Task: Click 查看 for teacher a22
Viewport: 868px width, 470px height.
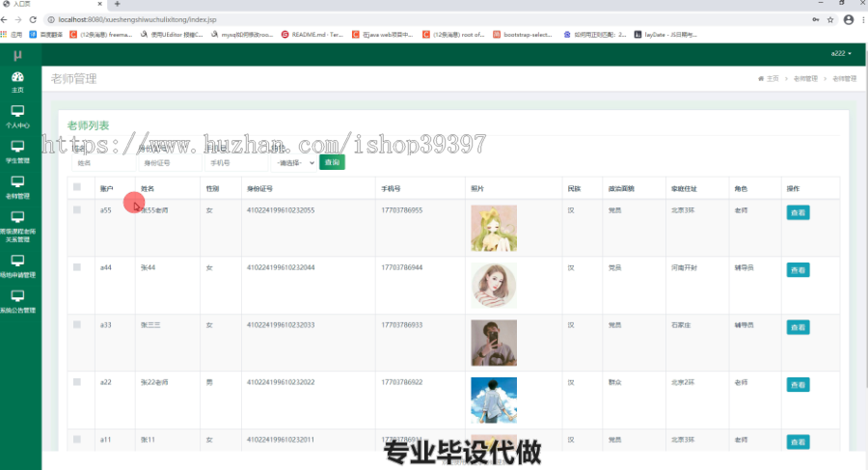Action: coord(798,385)
